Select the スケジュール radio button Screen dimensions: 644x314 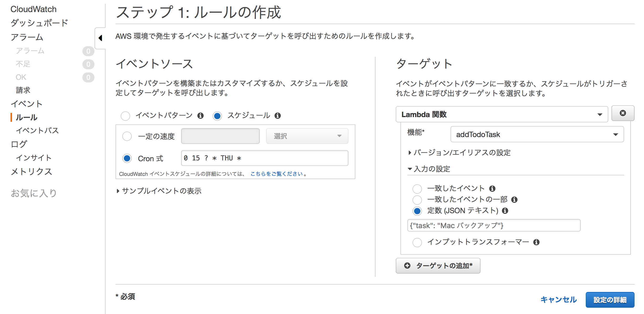click(217, 116)
